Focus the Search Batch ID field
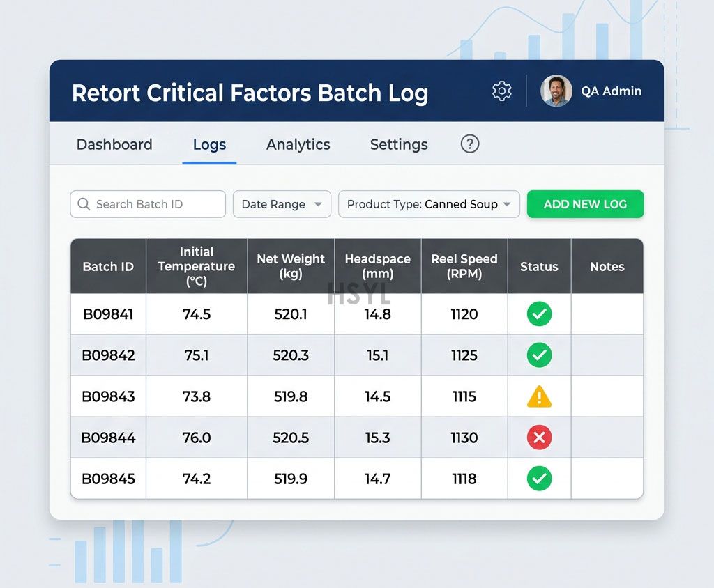Viewport: 714px width, 588px height. coord(148,204)
